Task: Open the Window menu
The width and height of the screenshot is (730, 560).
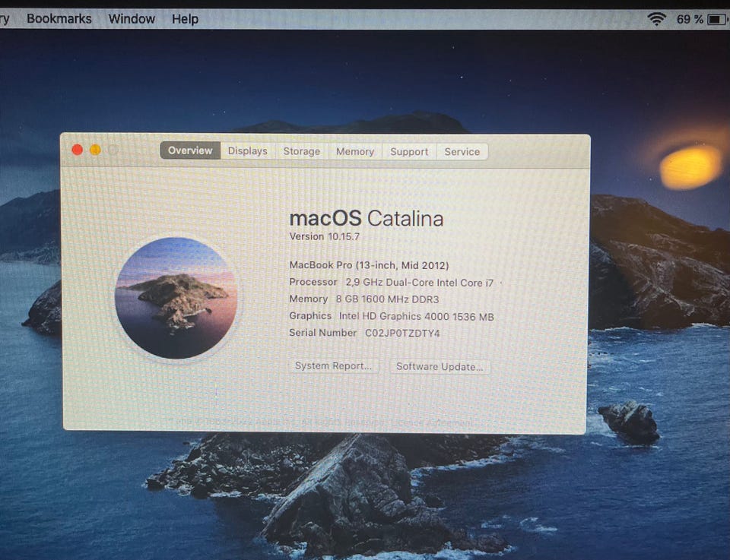Action: (132, 19)
